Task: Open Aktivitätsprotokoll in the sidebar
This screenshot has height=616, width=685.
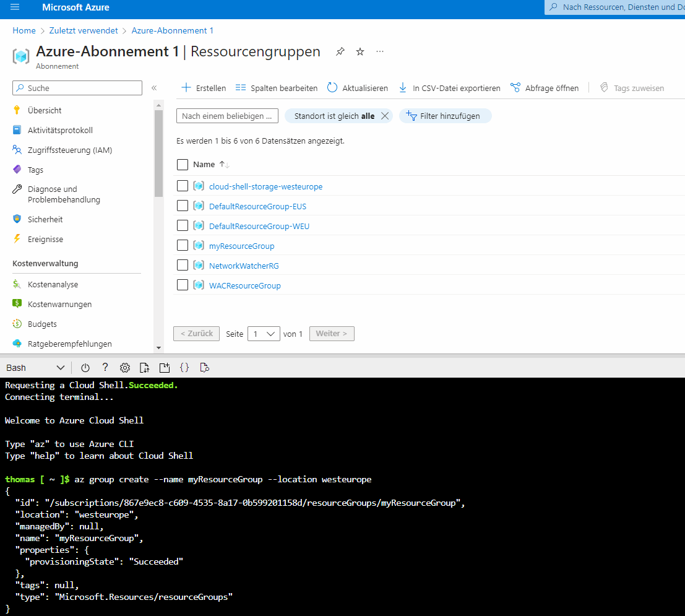Action: 59,130
